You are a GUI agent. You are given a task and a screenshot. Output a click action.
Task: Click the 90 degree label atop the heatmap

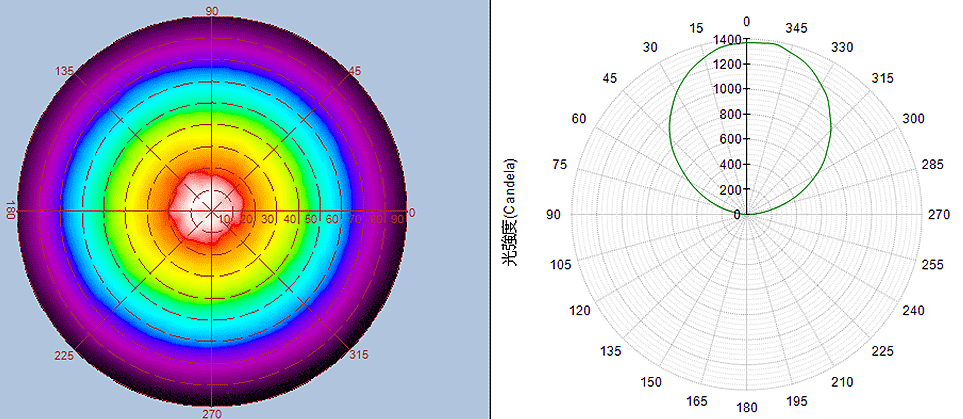click(212, 10)
